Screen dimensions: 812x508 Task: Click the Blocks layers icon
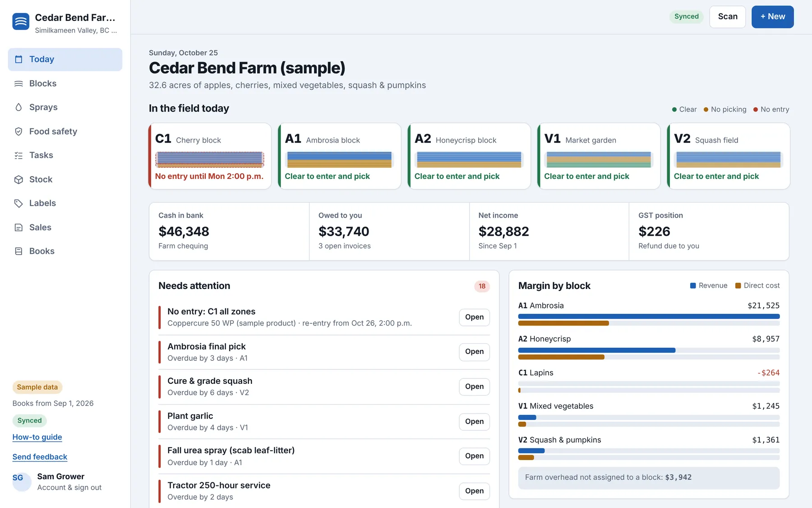[x=18, y=84]
